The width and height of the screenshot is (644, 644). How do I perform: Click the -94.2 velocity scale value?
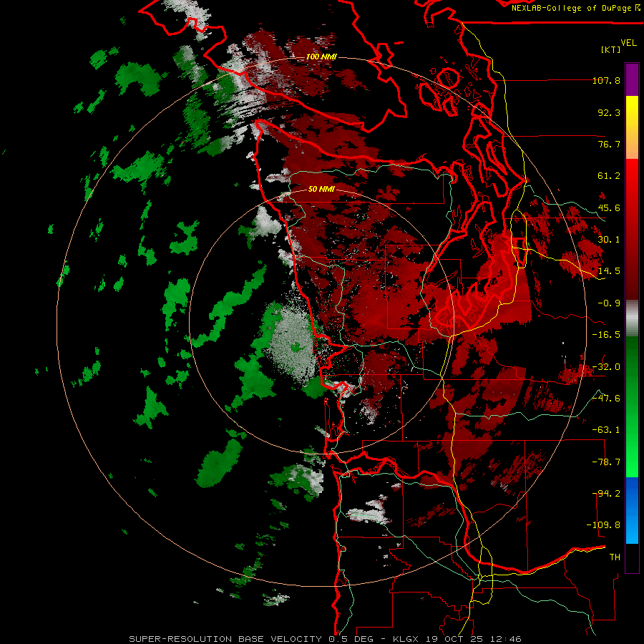[x=606, y=494]
